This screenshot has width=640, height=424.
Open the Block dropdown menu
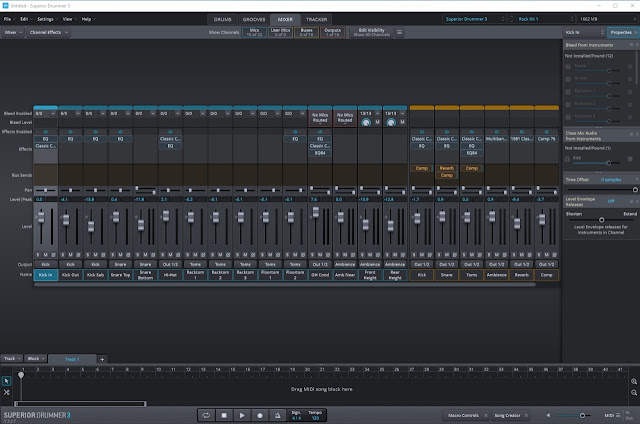point(36,359)
